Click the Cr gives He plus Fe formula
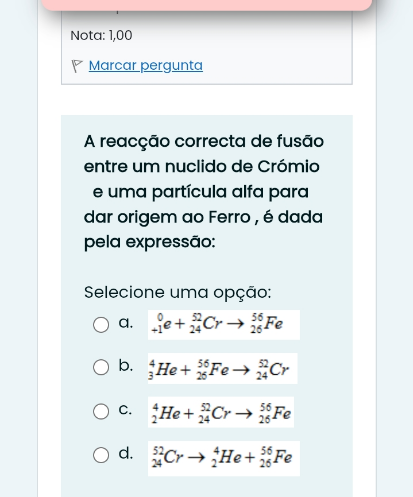Viewport: 413px width, 497px height. 224,458
